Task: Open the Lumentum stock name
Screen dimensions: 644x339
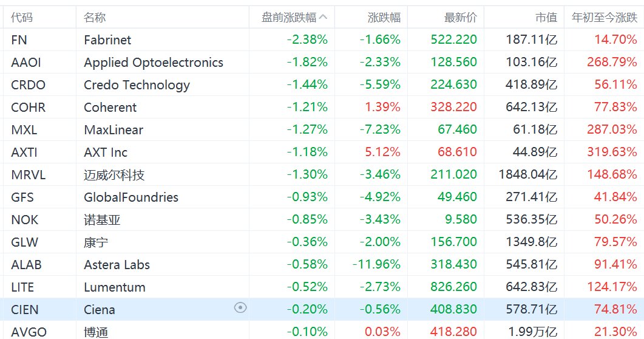Action: point(115,287)
